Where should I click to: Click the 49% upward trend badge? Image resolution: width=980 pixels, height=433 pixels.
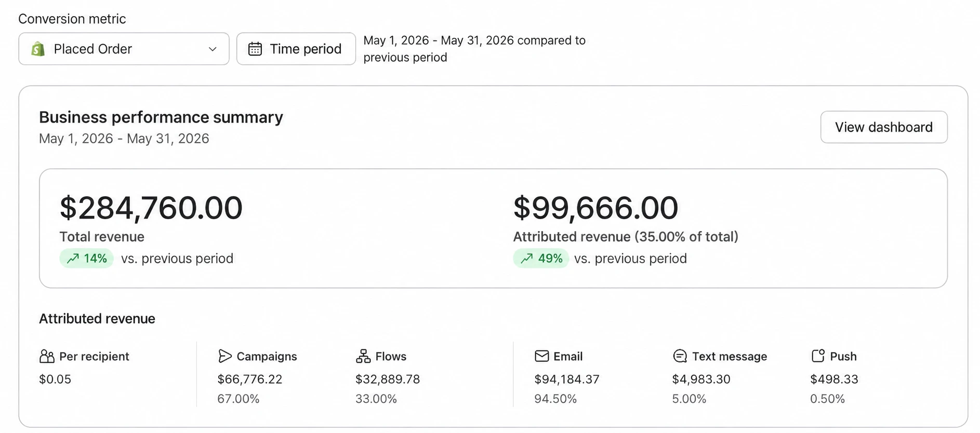click(x=541, y=259)
